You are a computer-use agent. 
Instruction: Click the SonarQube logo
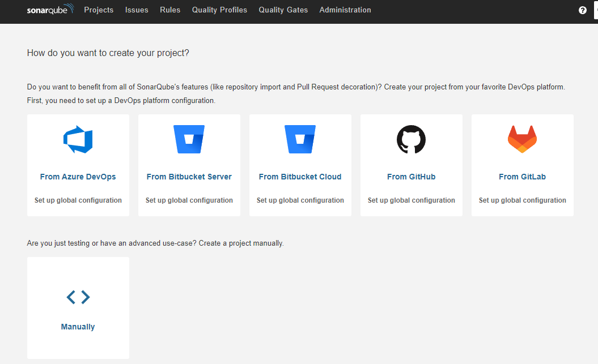[50, 10]
